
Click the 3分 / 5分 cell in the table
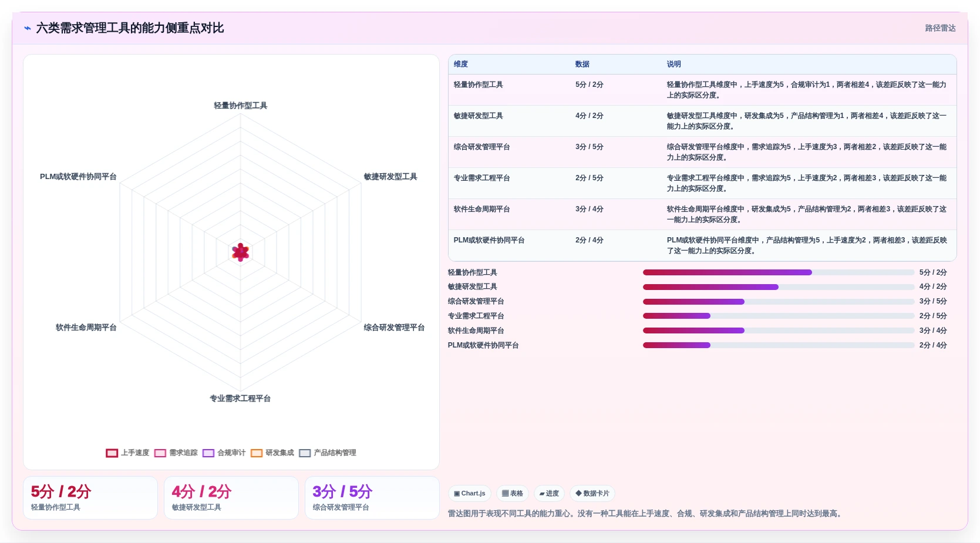click(x=590, y=147)
